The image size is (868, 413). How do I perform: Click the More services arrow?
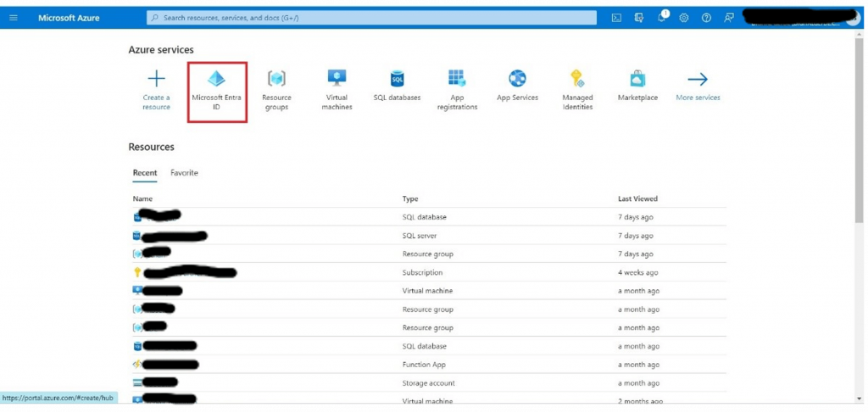pos(698,79)
